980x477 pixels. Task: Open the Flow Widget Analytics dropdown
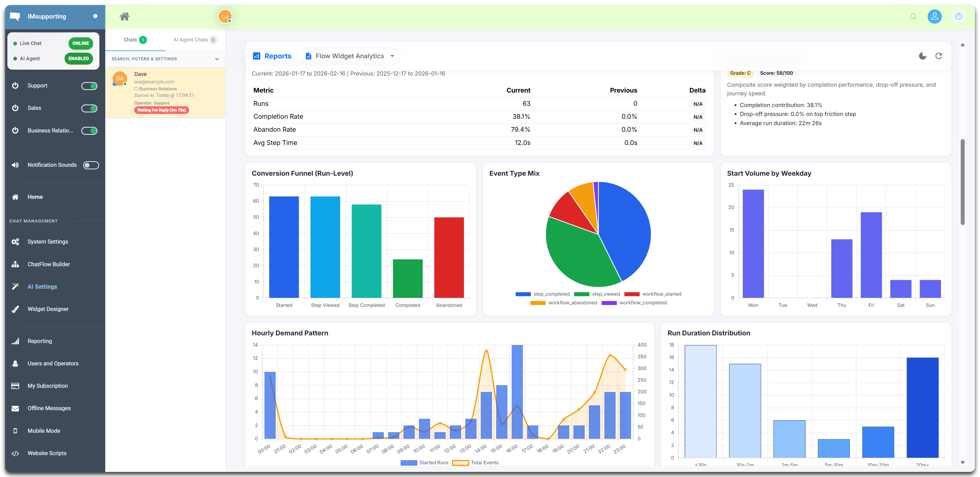click(349, 56)
